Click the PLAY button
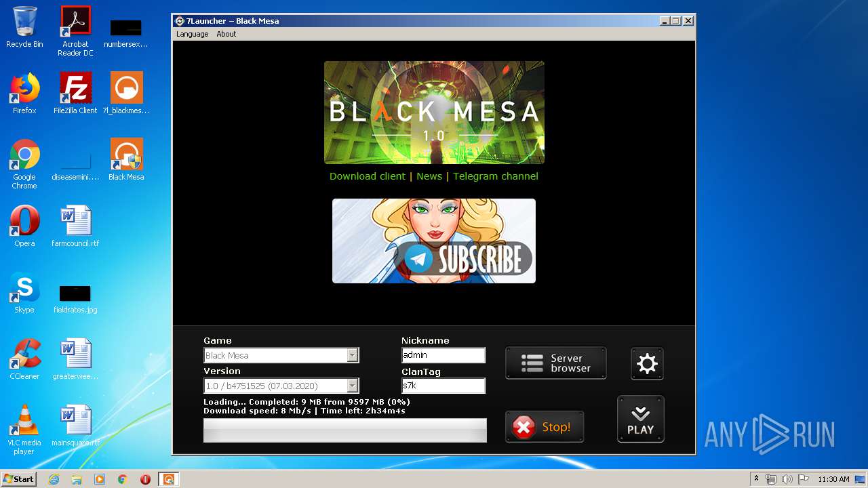 click(640, 419)
